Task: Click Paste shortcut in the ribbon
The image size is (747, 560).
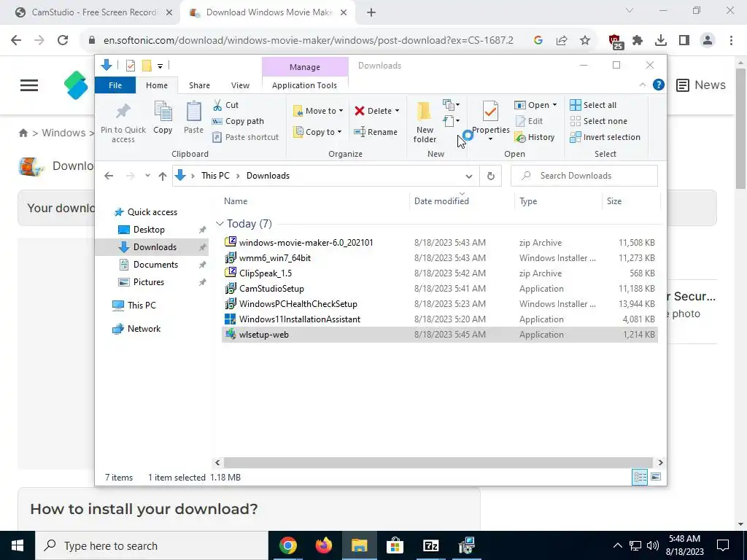Action: click(x=245, y=137)
